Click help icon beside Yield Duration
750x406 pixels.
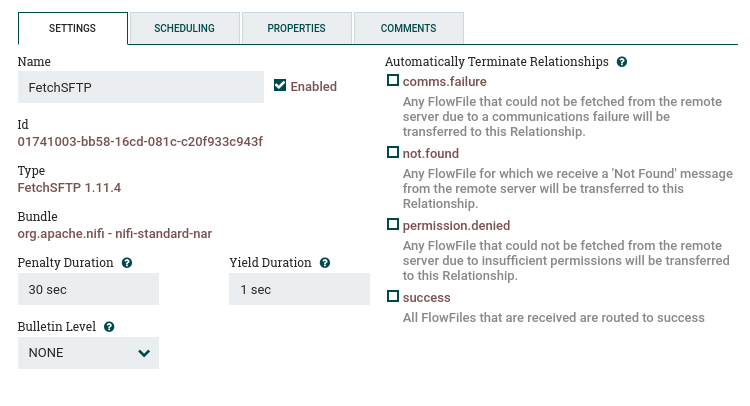325,263
